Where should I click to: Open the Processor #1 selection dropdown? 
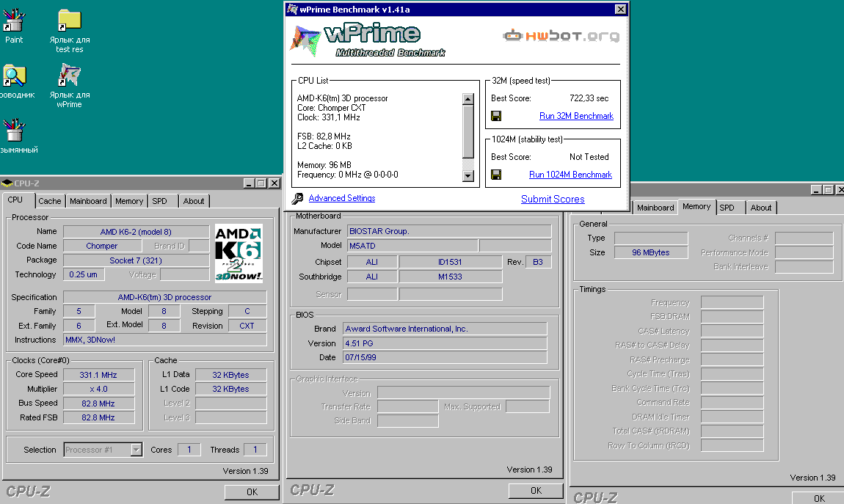coord(137,450)
